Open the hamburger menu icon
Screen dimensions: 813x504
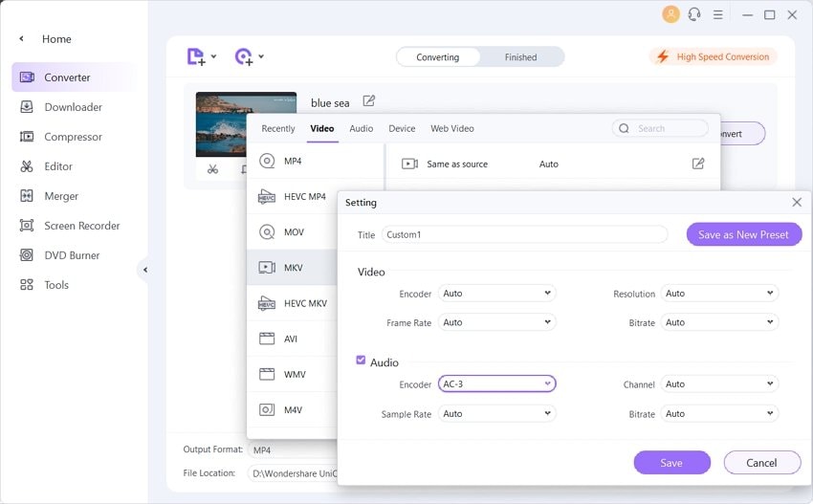[x=717, y=14]
